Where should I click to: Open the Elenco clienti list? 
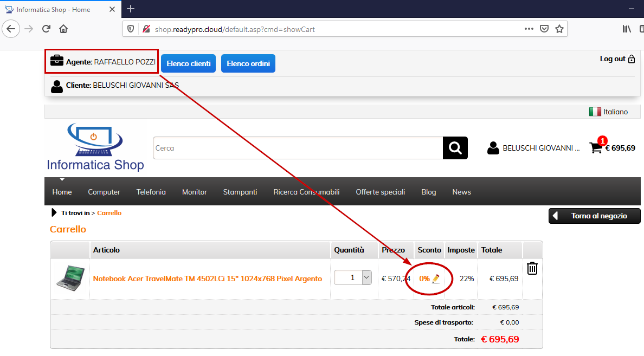[x=189, y=63]
